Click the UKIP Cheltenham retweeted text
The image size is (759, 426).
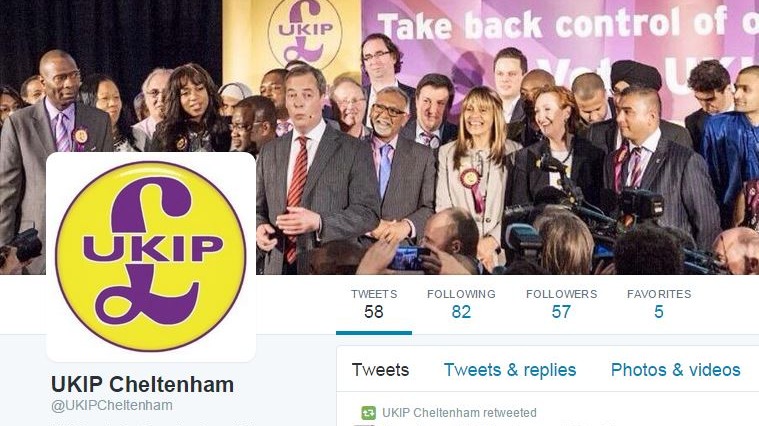(459, 412)
